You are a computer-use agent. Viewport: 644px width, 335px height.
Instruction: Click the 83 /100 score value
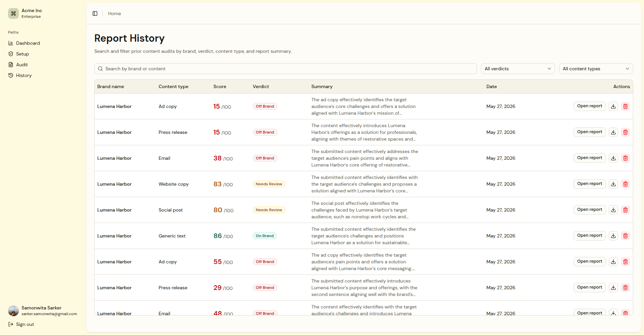click(x=223, y=184)
